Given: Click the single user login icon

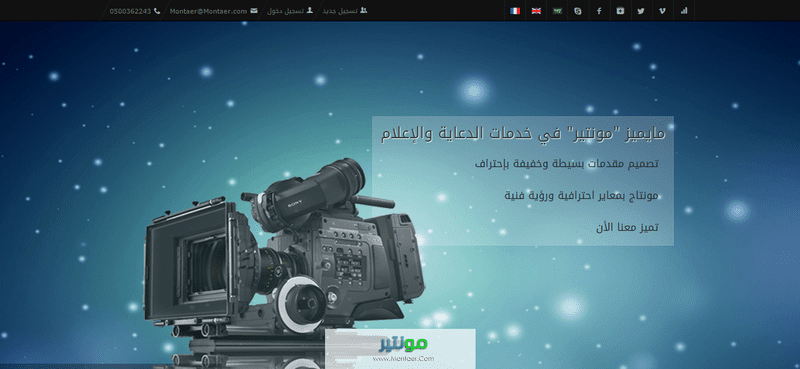Looking at the screenshot, I should (x=309, y=10).
